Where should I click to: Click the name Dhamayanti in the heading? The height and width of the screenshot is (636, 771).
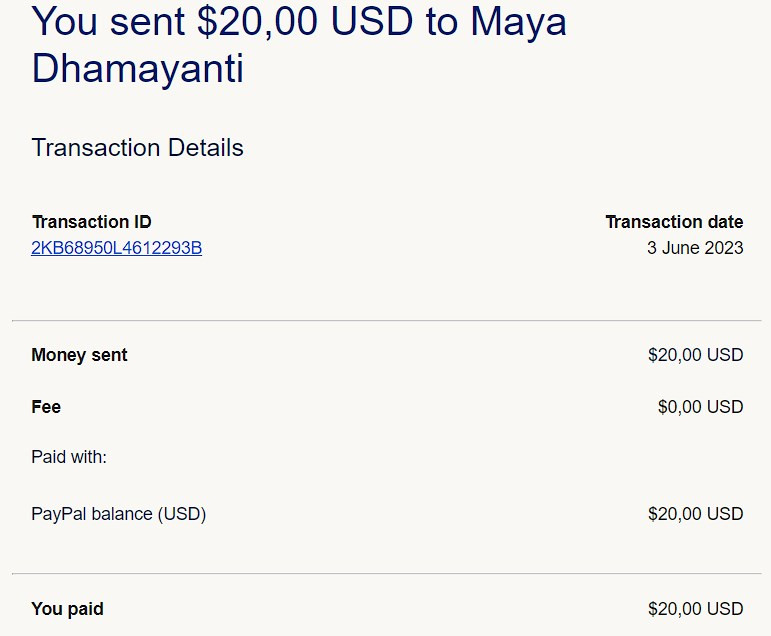click(137, 68)
